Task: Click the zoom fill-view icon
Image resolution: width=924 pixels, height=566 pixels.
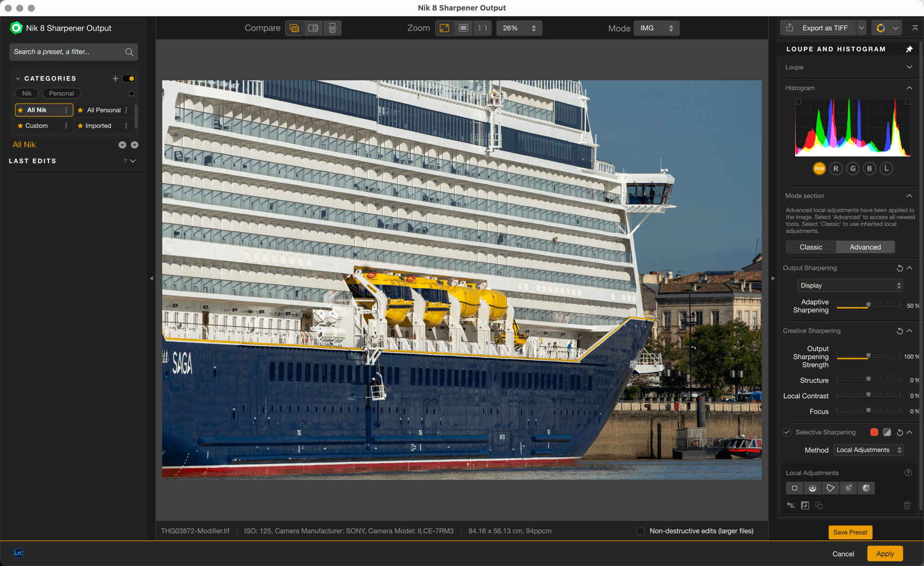Action: 464,28
